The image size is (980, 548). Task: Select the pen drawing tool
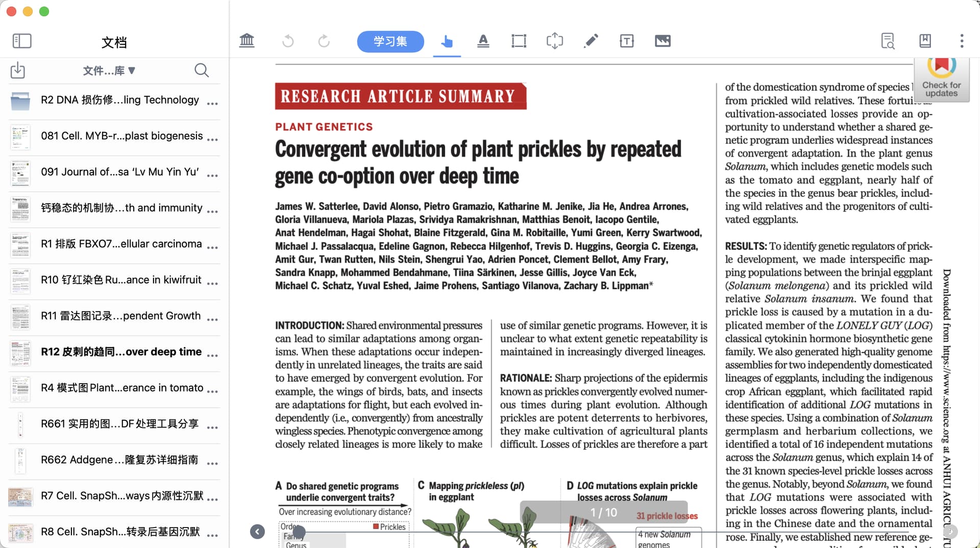591,41
